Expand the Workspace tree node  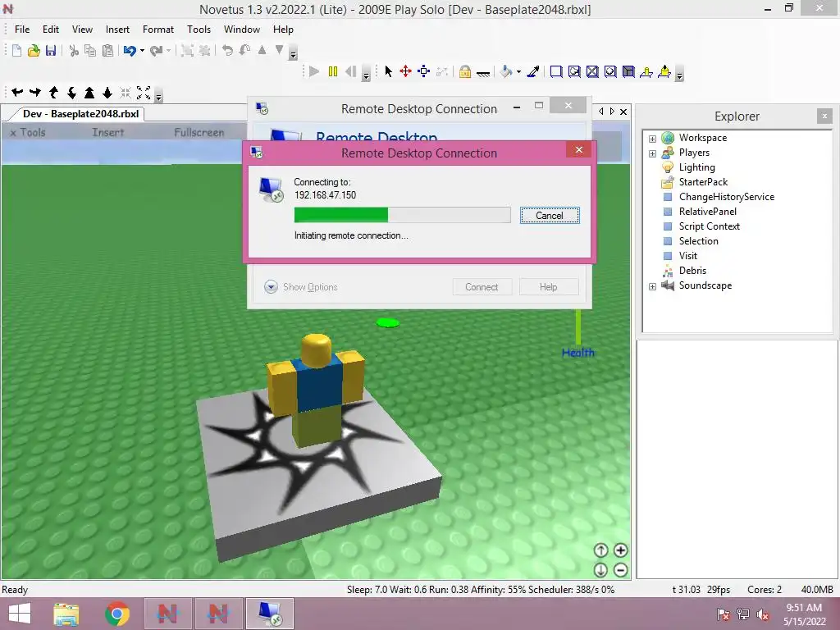click(x=652, y=139)
